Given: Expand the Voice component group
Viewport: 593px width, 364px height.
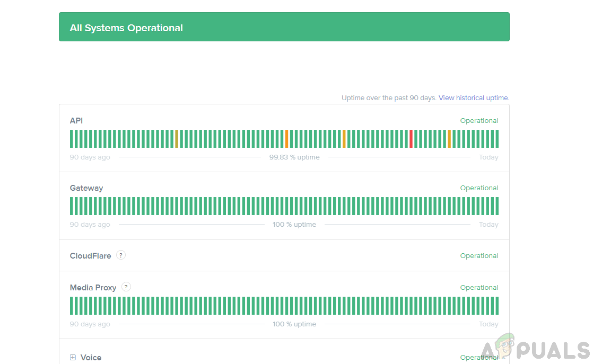Looking at the screenshot, I should (x=73, y=358).
